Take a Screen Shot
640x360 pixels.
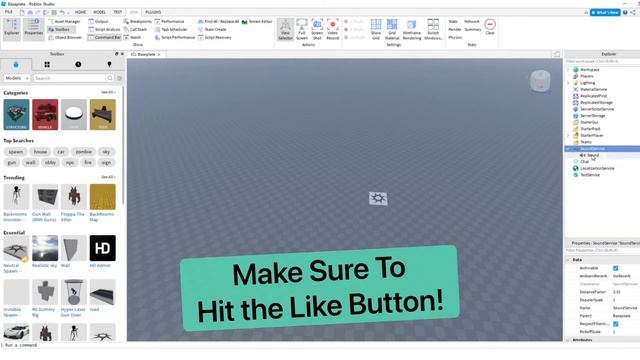tap(317, 29)
